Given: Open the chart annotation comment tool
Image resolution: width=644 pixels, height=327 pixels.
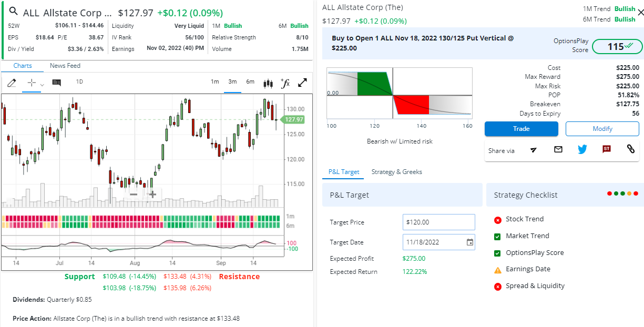Looking at the screenshot, I should click(57, 83).
